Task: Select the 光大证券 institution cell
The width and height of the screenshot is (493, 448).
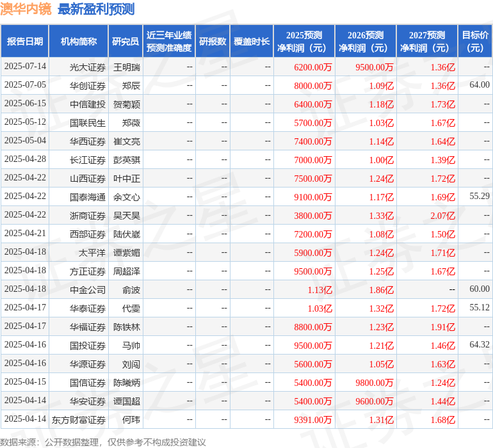Action: 88,67
